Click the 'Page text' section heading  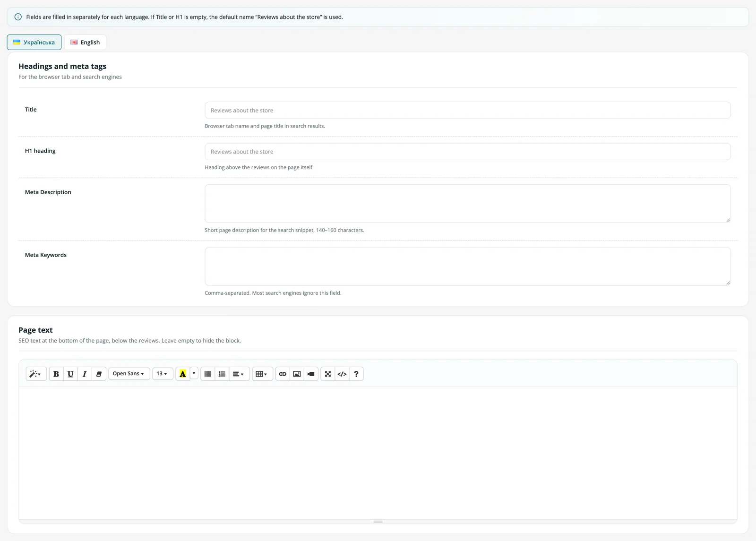coord(35,330)
